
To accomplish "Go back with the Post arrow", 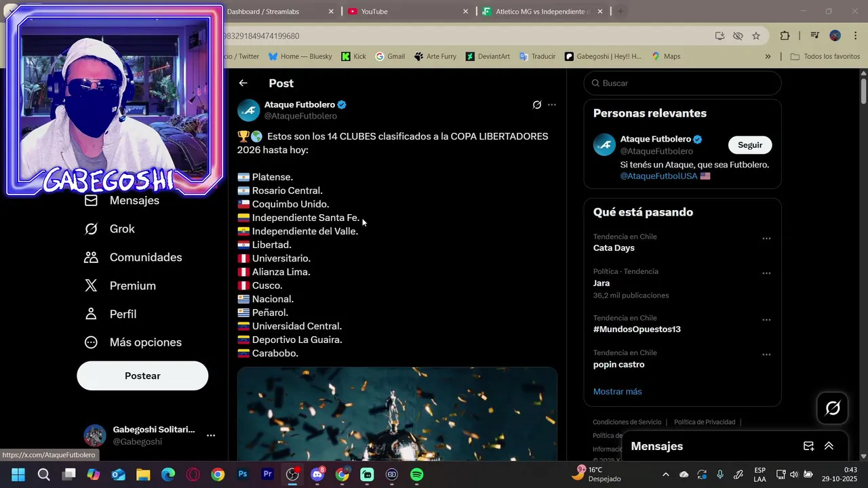I will (x=243, y=83).
